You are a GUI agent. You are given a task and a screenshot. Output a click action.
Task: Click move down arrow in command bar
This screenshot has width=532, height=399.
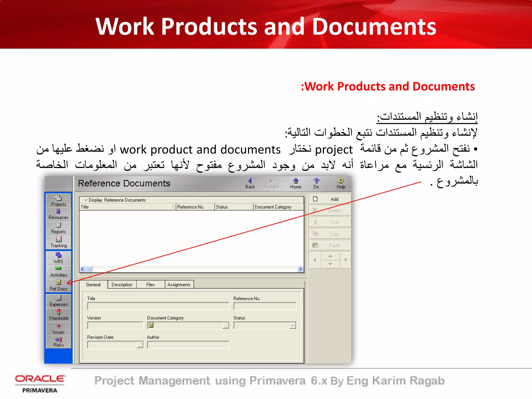330,264
